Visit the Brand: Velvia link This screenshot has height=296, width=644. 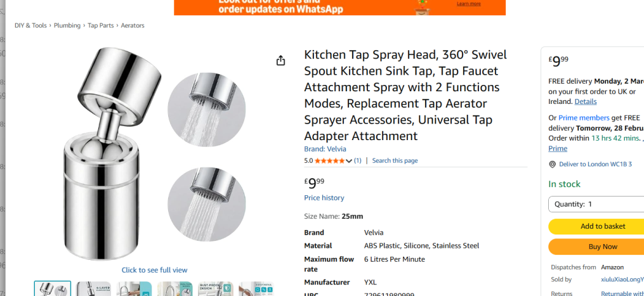tap(325, 149)
